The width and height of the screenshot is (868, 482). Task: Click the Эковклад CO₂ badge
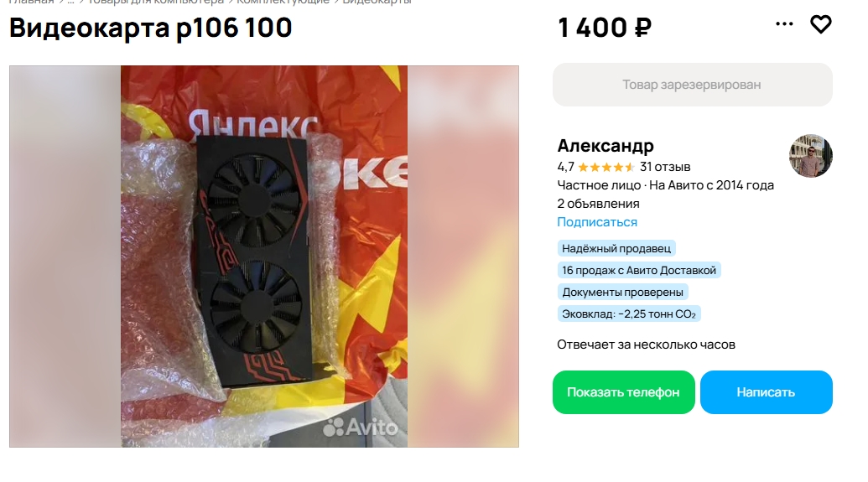point(629,314)
